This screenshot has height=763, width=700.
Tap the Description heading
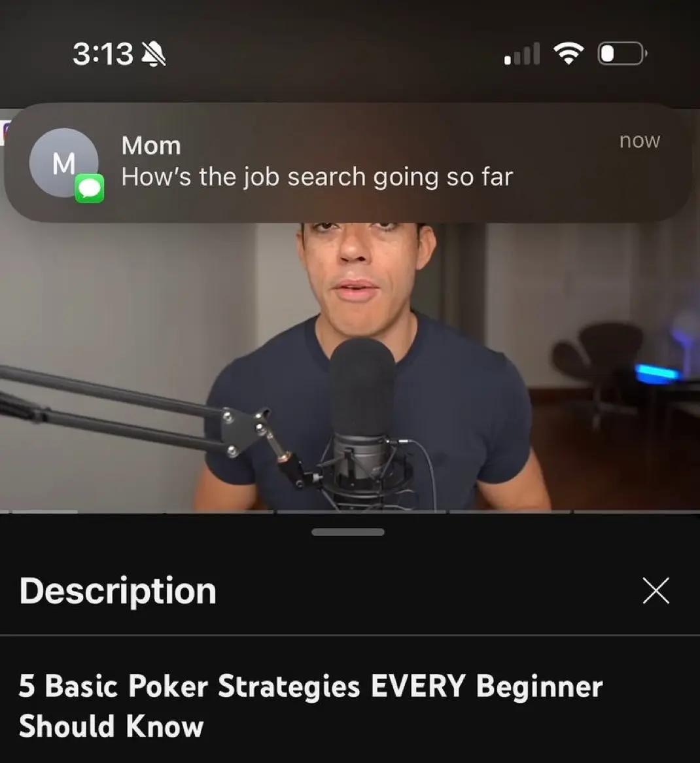[x=118, y=591]
